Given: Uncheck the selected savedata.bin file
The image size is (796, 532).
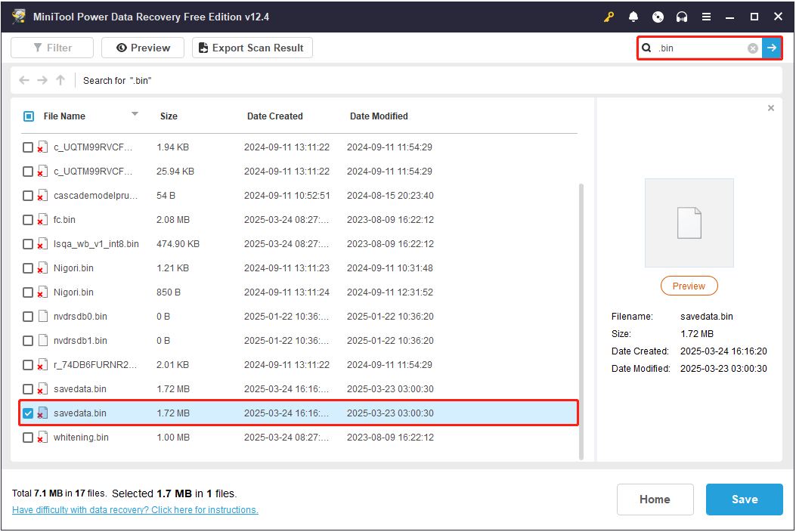Looking at the screenshot, I should (x=28, y=413).
